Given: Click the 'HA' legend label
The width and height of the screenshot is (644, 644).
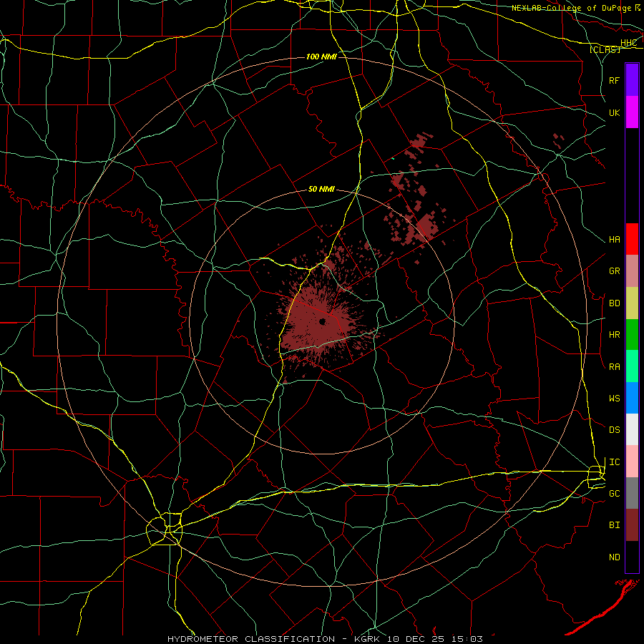Looking at the screenshot, I should point(615,240).
